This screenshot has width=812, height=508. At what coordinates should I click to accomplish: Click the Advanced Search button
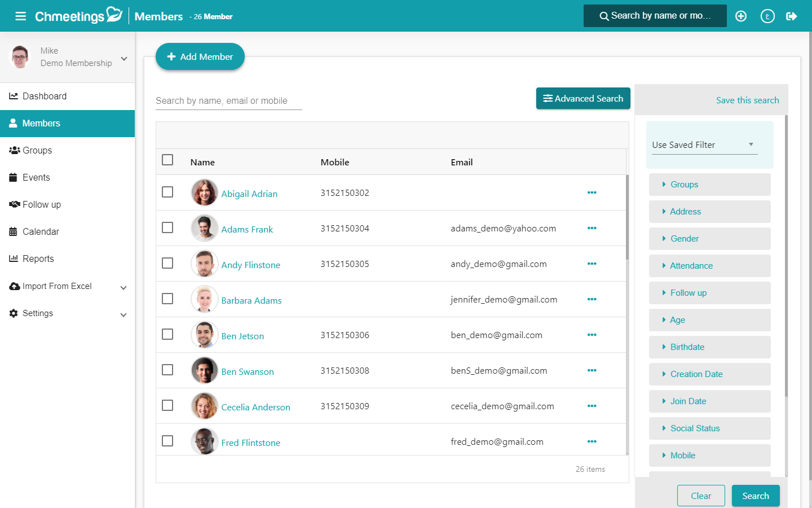[583, 98]
